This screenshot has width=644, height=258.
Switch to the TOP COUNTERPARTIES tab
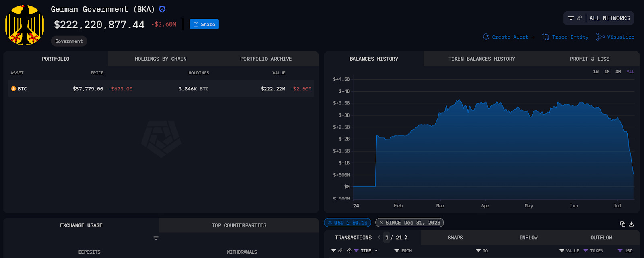click(x=239, y=225)
